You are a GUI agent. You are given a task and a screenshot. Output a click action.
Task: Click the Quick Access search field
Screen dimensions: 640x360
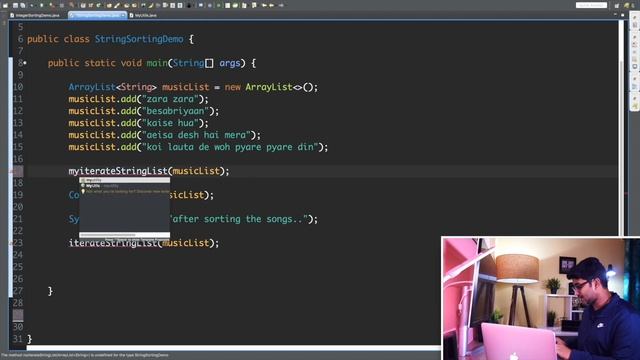click(591, 5)
